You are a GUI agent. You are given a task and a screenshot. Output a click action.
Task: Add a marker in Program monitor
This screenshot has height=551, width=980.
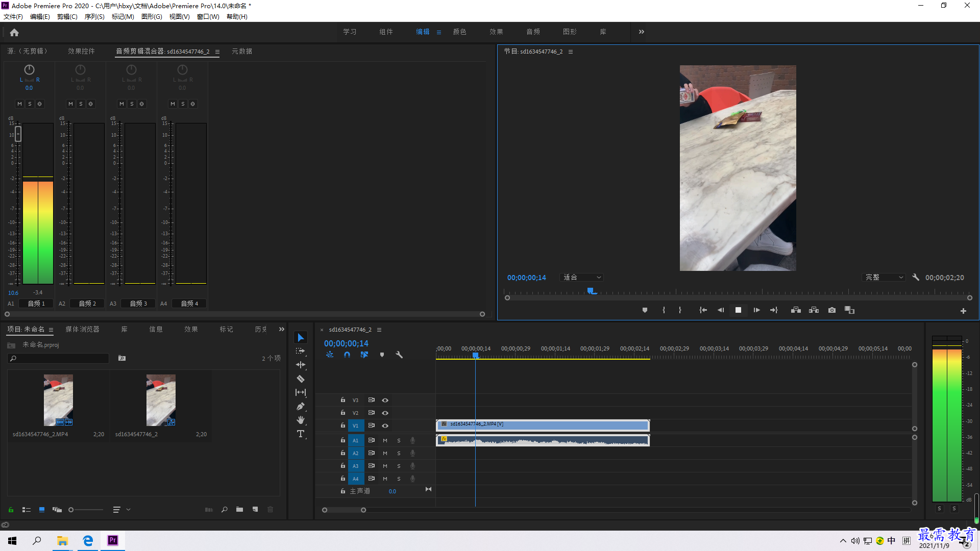[x=645, y=310]
